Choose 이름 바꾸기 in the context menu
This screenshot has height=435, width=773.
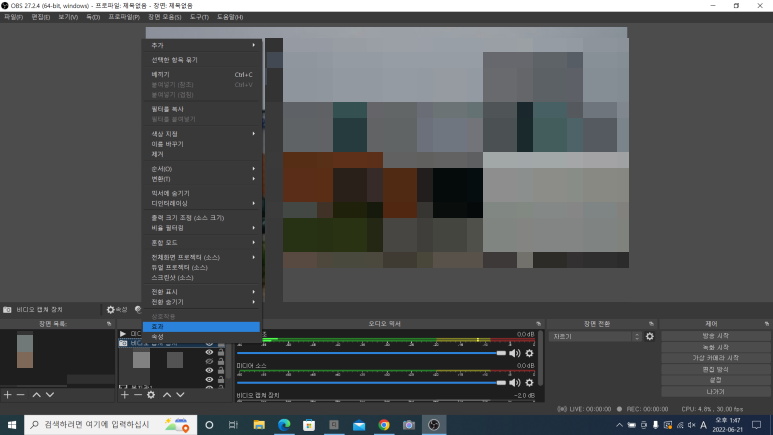(201, 144)
